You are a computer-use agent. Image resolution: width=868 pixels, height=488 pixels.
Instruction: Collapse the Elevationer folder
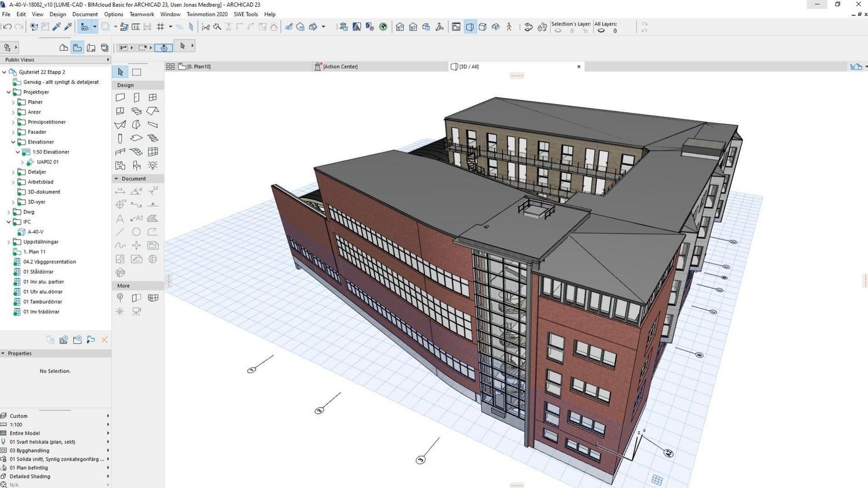tap(13, 142)
